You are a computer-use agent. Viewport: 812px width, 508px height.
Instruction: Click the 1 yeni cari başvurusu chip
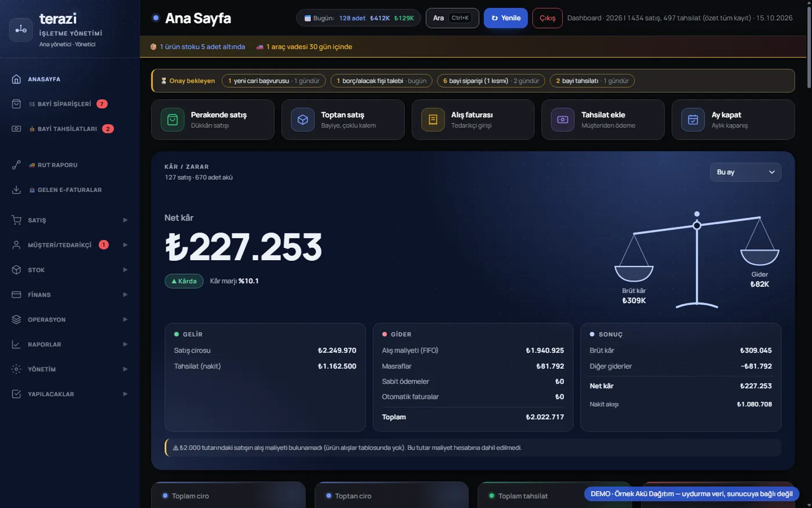274,81
